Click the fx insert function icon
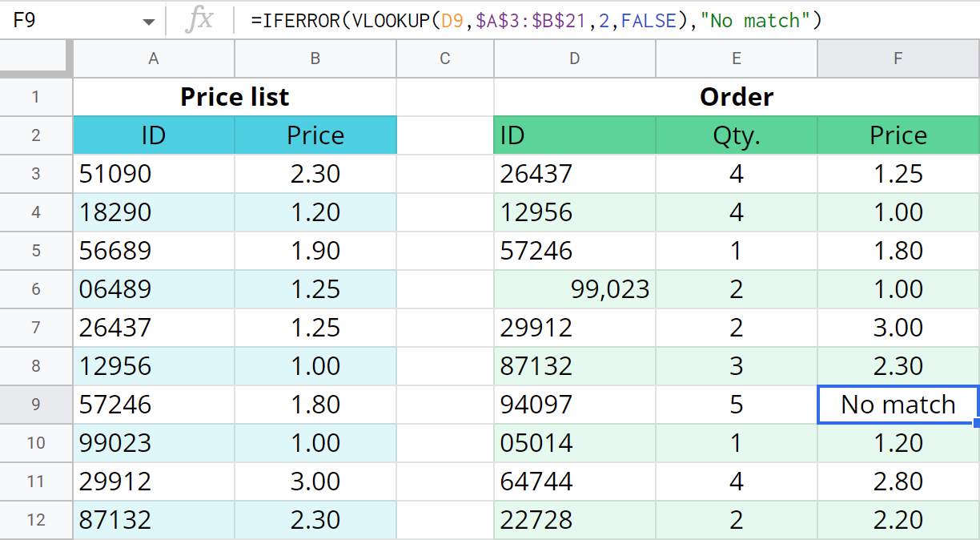This screenshot has width=980, height=540. (x=202, y=20)
